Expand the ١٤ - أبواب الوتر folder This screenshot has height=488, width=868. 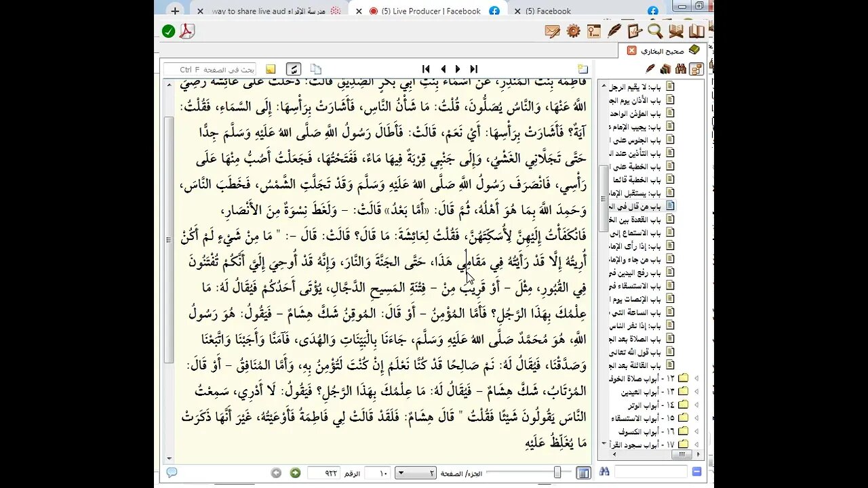[x=696, y=405]
